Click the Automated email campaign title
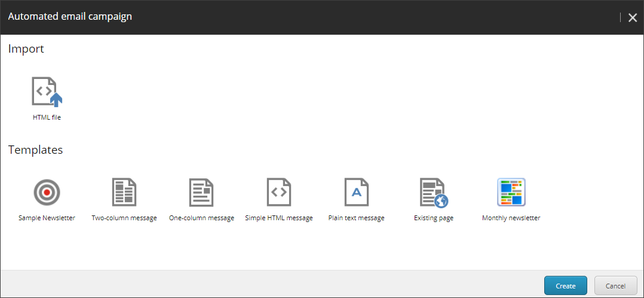 tap(70, 17)
